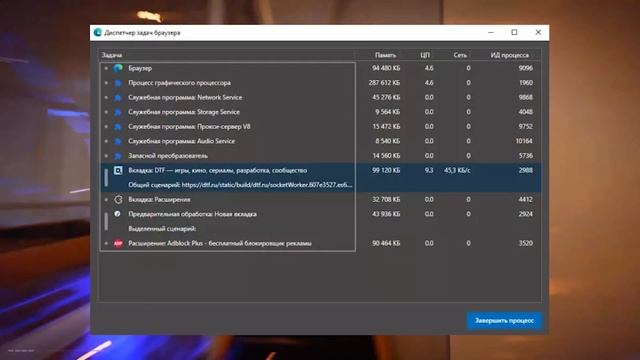The width and height of the screenshot is (640, 360).
Task: Select the Вкладка: DTF task row
Action: [x=320, y=170]
